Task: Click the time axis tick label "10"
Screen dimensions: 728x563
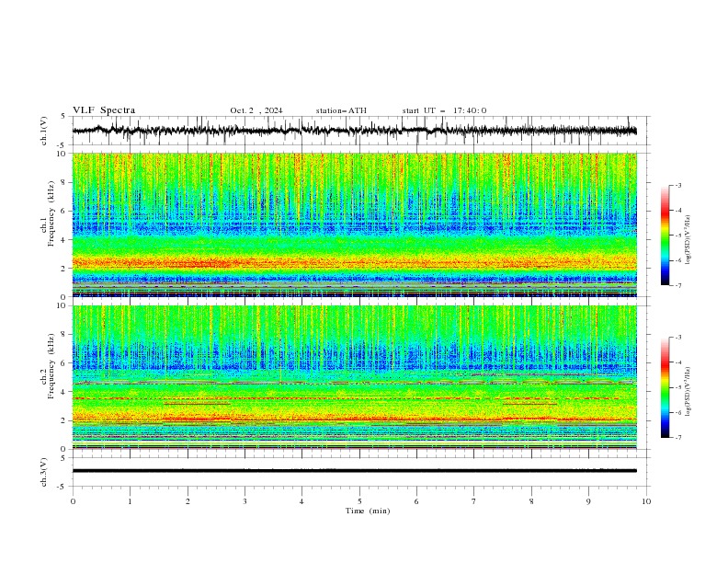Action: pos(646,501)
